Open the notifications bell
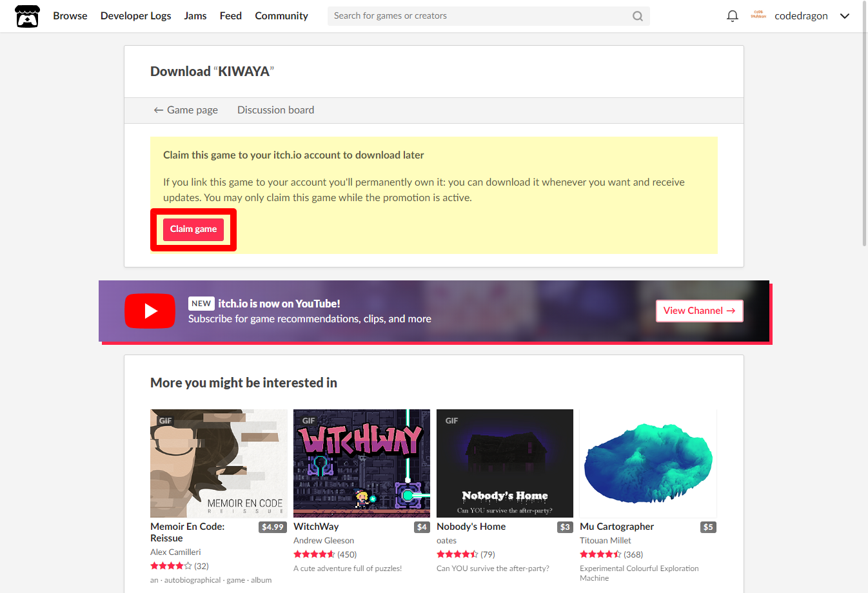Image resolution: width=868 pixels, height=593 pixels. pos(732,16)
